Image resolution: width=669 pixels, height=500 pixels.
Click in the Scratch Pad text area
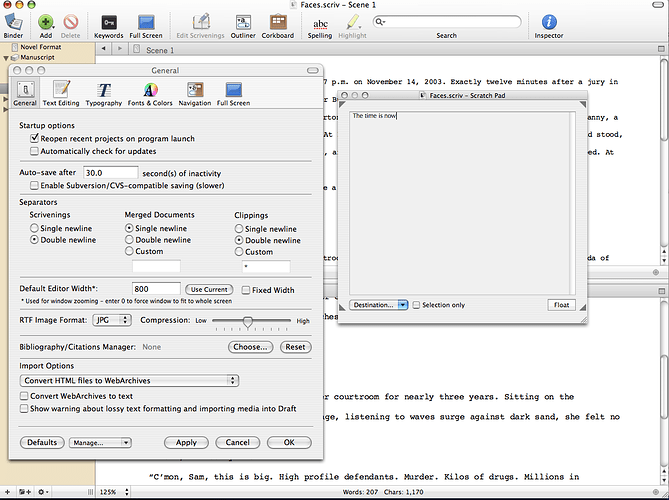pos(459,203)
